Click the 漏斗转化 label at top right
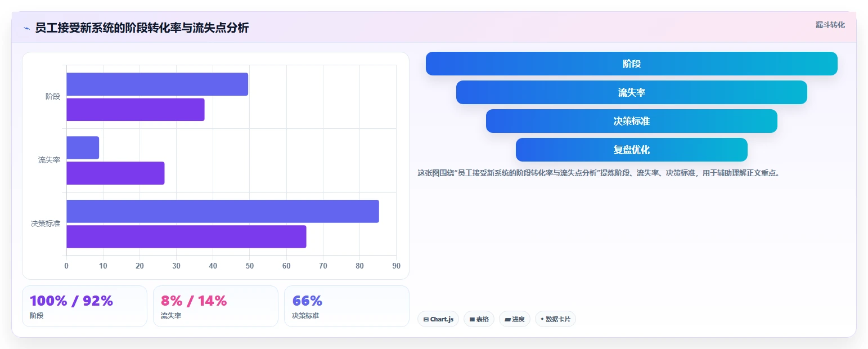Image resolution: width=868 pixels, height=349 pixels. [830, 25]
